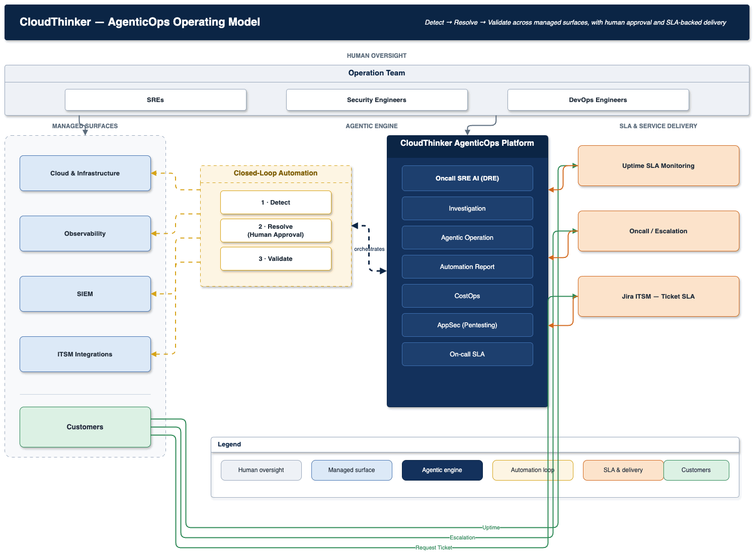
Task: Click the AppSec (Pentesting) module
Action: click(467, 325)
